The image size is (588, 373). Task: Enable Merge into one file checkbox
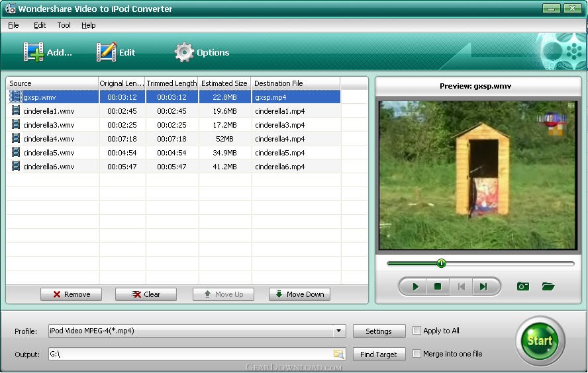(x=416, y=354)
